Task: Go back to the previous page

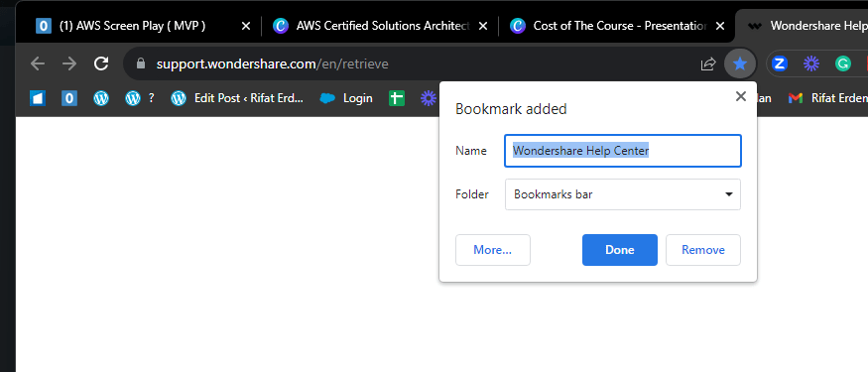Action: click(37, 63)
